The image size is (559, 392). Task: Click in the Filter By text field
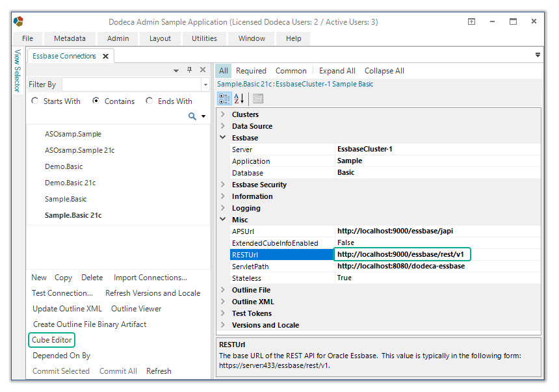click(x=131, y=85)
